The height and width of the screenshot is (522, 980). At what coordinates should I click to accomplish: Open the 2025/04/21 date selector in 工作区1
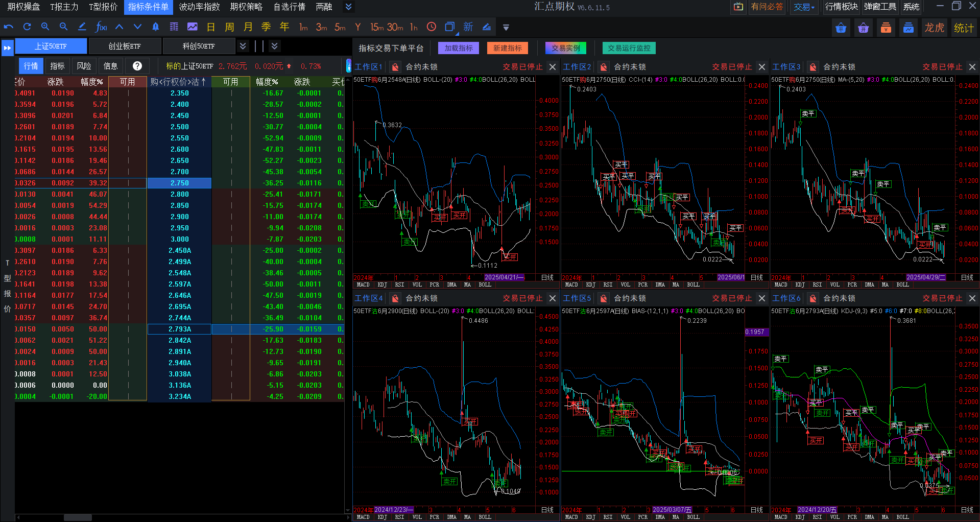coord(504,277)
